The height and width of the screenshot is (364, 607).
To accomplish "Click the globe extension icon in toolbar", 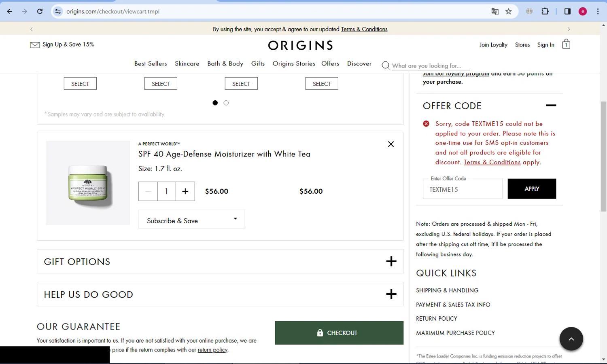I will 529,11.
